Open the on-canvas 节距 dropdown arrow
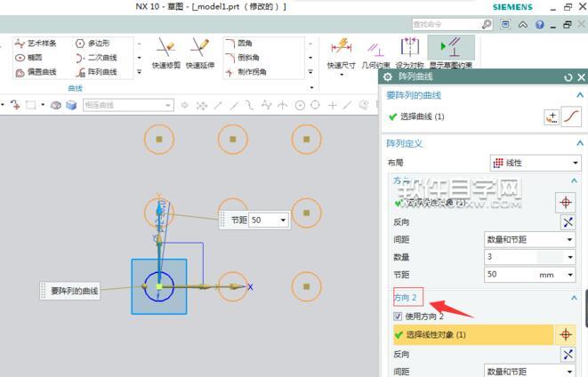Screen dimensions: 588x377 point(283,220)
